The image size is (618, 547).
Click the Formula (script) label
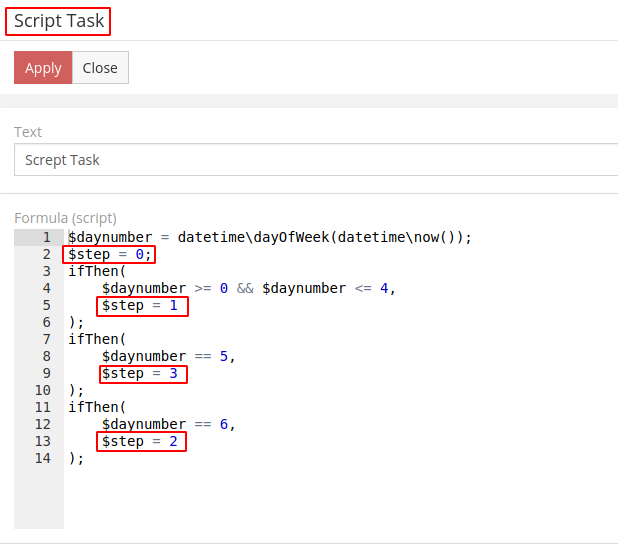65,218
